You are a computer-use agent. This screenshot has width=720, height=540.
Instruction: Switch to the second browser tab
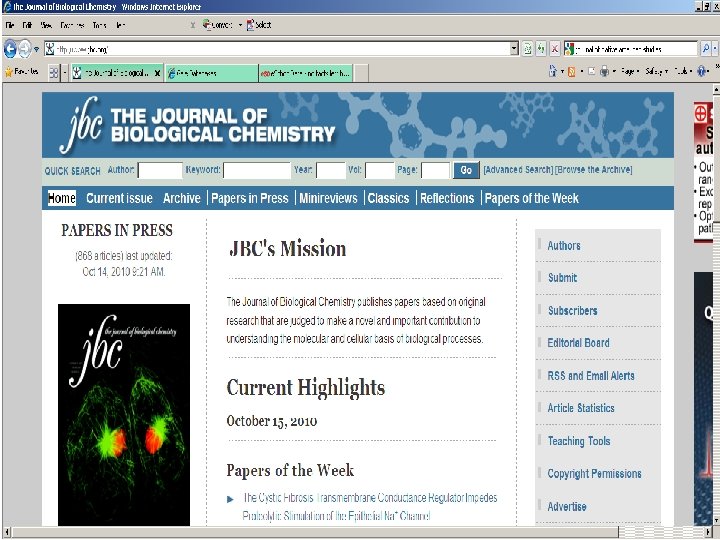pyautogui.click(x=211, y=73)
